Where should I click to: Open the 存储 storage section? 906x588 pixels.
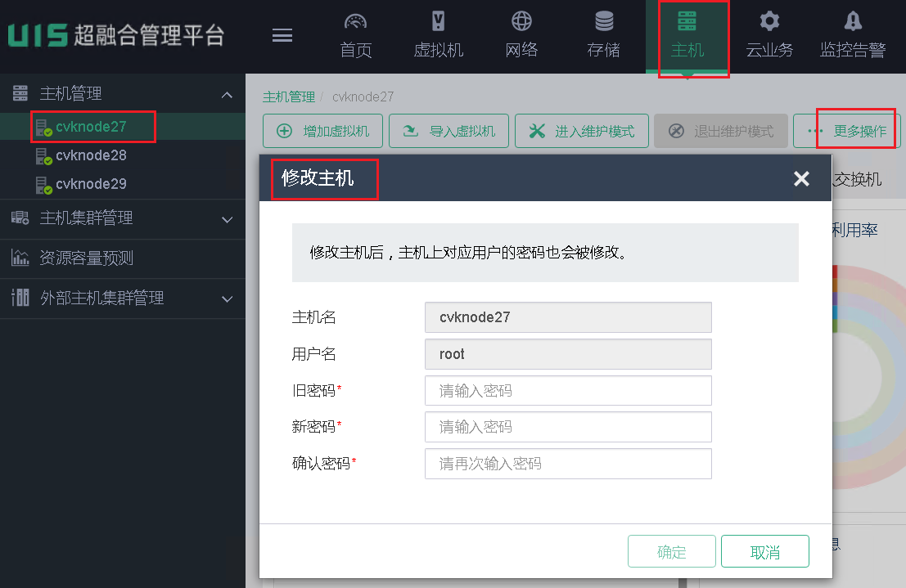click(x=604, y=36)
